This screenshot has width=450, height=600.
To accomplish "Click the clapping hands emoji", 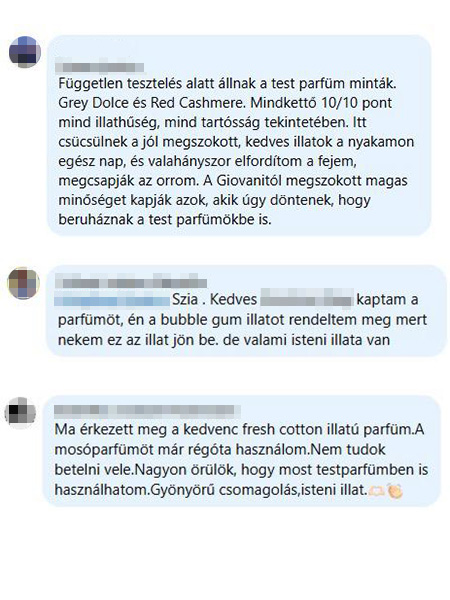I will tap(395, 491).
